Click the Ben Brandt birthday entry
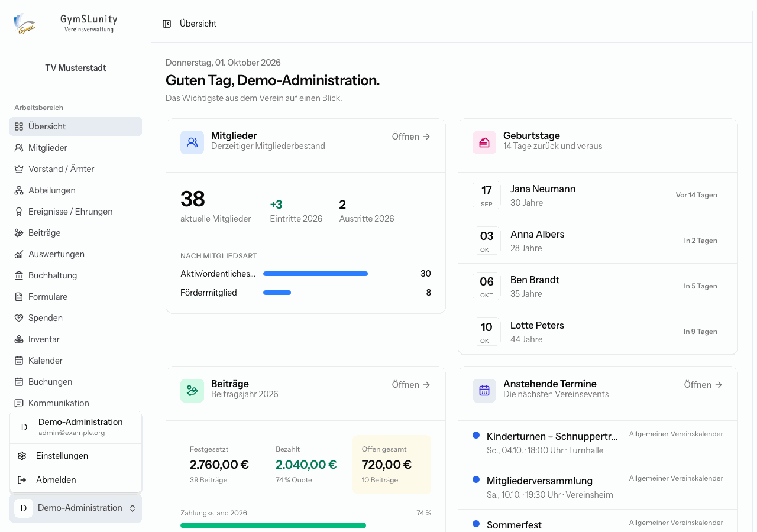 click(598, 286)
